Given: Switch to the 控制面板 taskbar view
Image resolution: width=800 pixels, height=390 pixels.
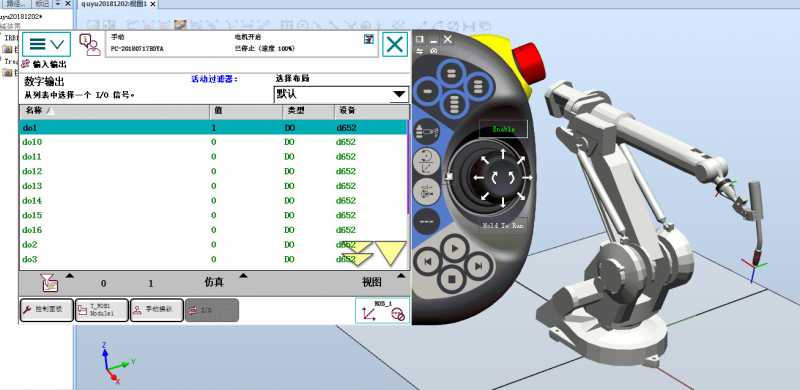Looking at the screenshot, I should click(x=46, y=310).
